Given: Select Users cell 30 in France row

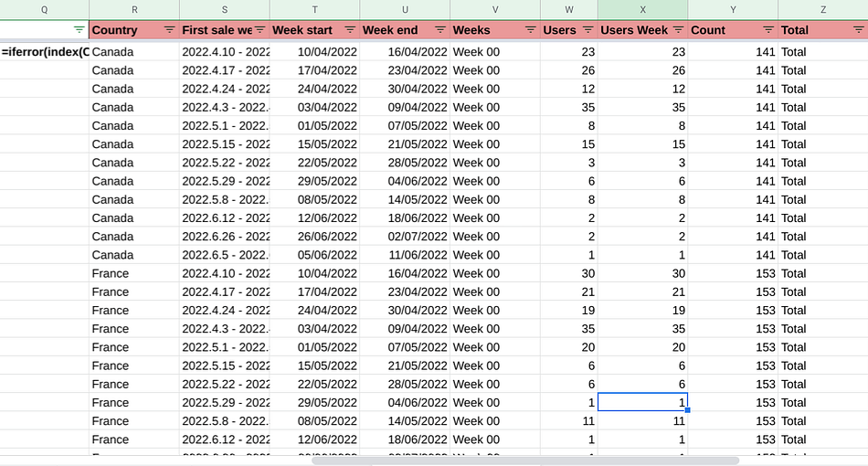Looking at the screenshot, I should point(569,273).
